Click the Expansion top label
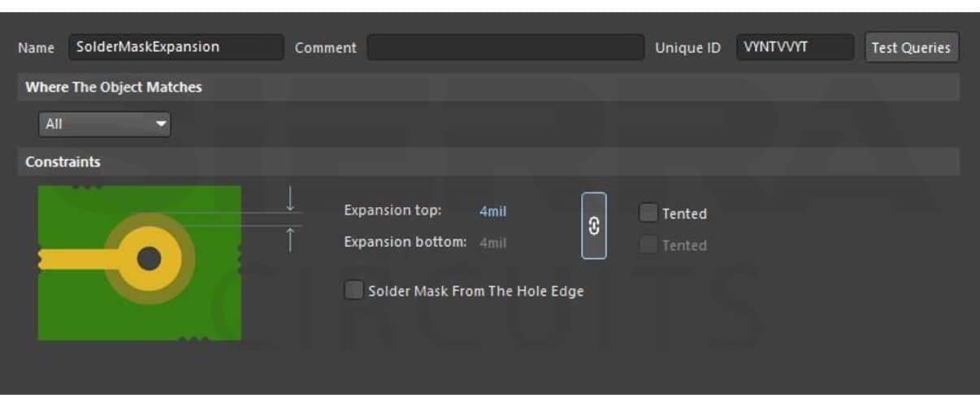Image resolution: width=980 pixels, height=407 pixels. [392, 210]
